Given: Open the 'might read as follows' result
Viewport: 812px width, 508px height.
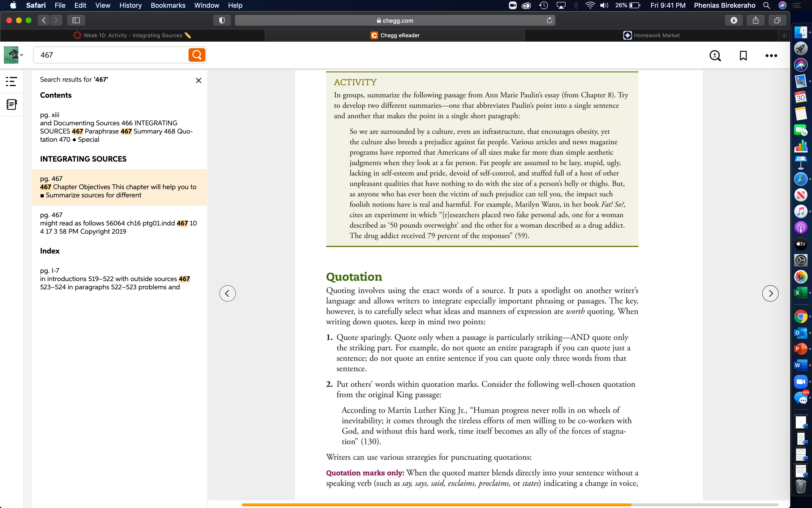Looking at the screenshot, I should tap(119, 224).
